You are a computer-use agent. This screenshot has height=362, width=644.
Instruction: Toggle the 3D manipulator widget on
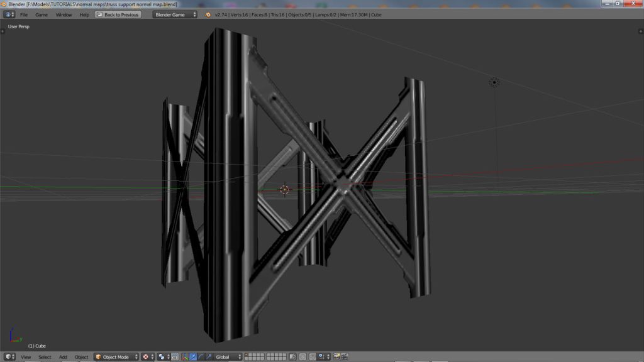tap(185, 356)
